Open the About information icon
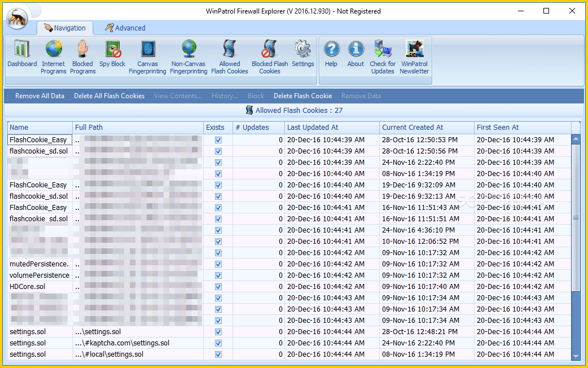Viewport: 588px width, 368px height. [356, 54]
